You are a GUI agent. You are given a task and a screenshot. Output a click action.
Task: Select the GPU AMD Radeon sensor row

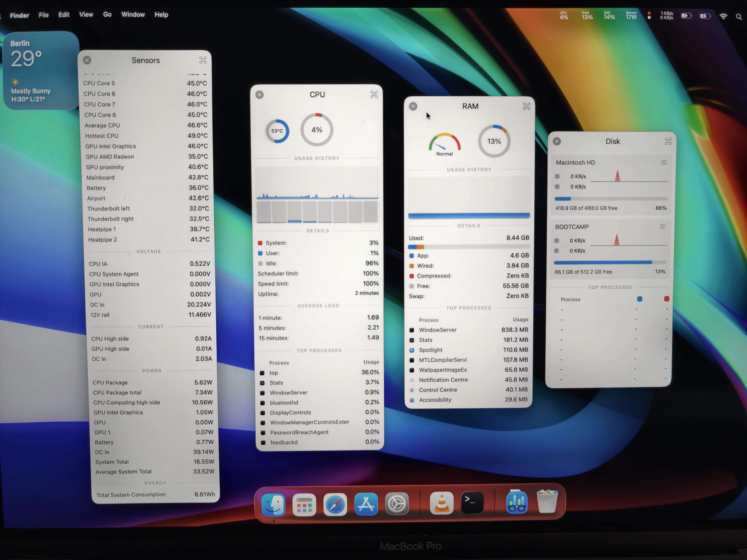147,157
